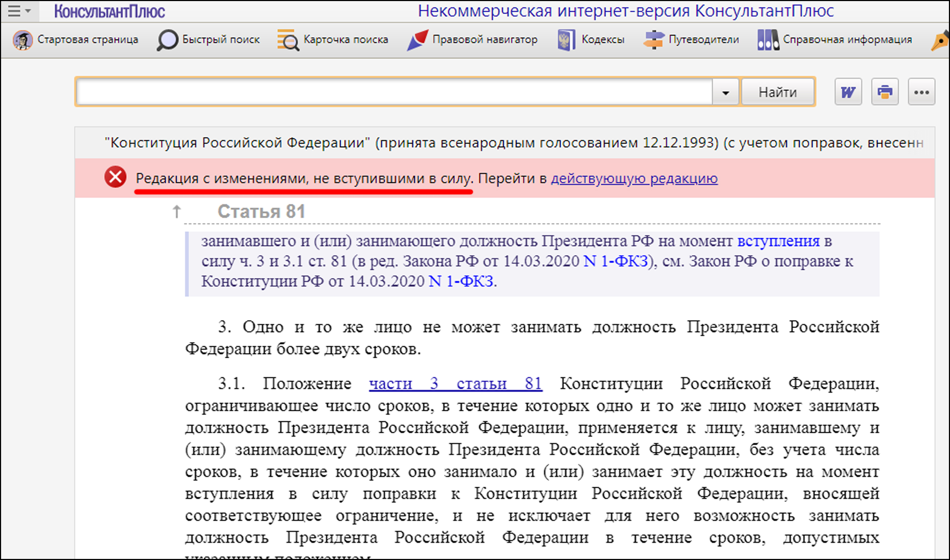
Task: Open more actions ellipsis menu
Action: (x=921, y=92)
